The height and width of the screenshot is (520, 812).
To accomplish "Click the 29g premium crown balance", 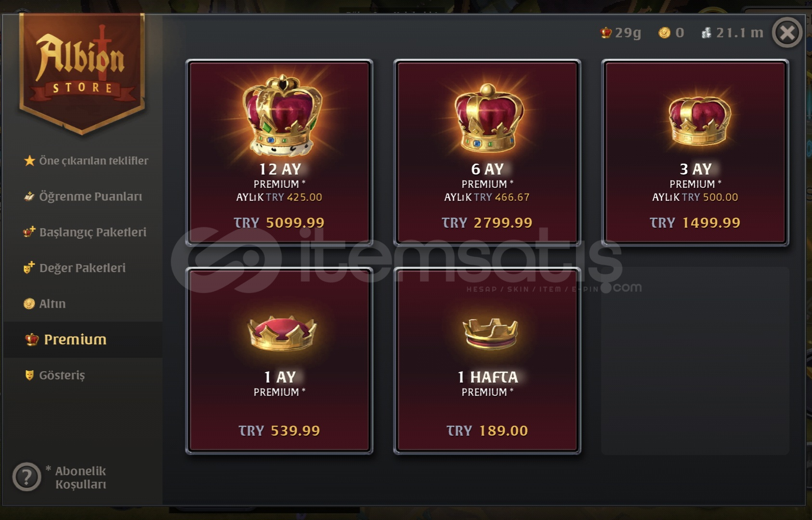I will (x=621, y=33).
